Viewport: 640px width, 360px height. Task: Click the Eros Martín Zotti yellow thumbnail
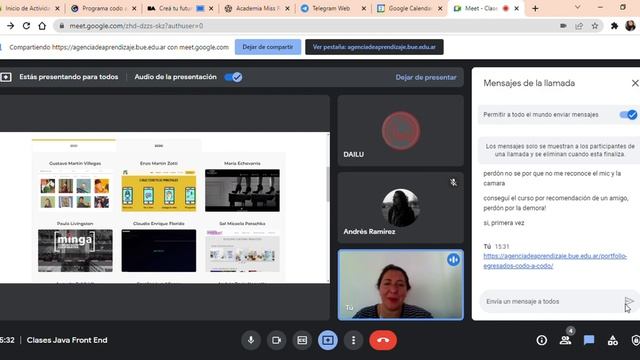point(159,191)
